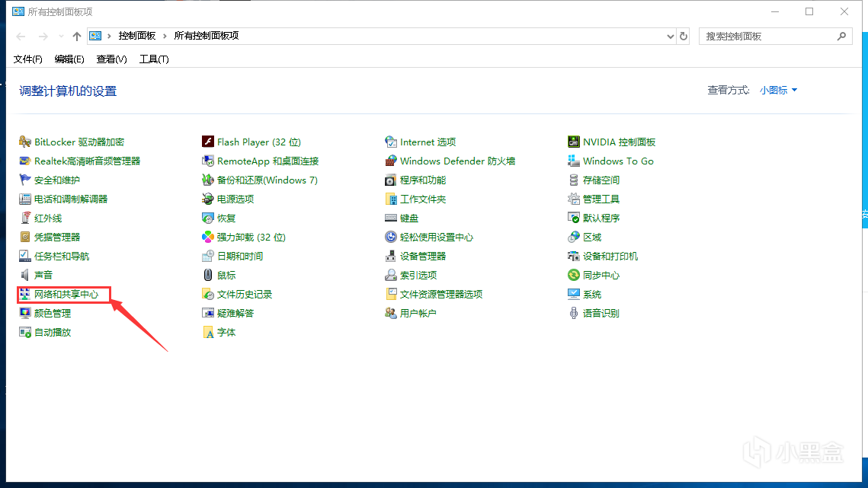Open the 文件(F) menu
Image resolution: width=868 pixels, height=488 pixels.
point(28,59)
